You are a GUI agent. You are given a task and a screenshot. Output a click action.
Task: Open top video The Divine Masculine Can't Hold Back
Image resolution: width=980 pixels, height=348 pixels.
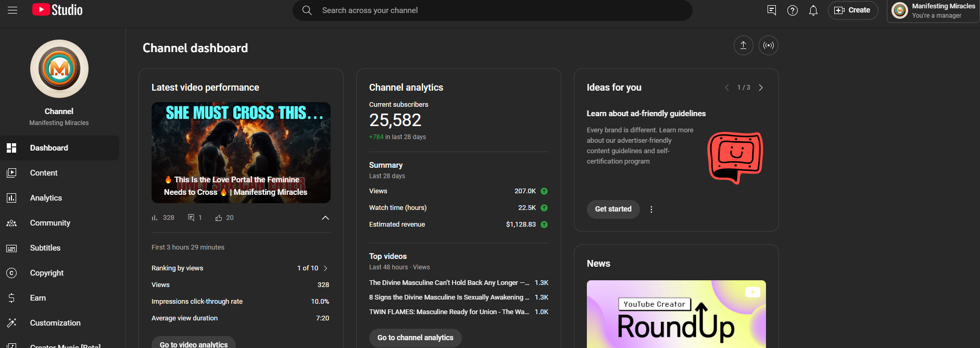click(449, 283)
